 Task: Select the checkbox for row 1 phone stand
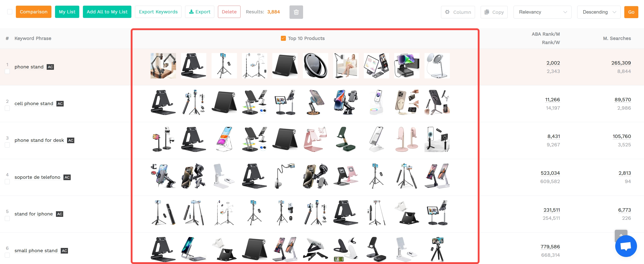(x=7, y=72)
